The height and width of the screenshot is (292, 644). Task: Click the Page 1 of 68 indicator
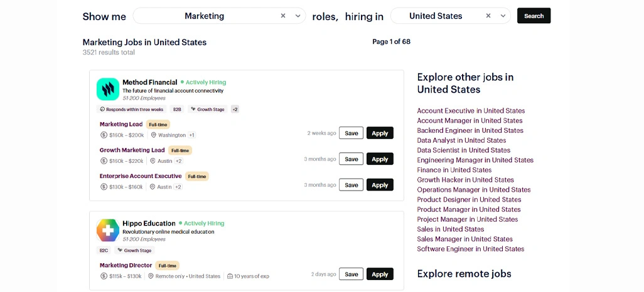pos(392,41)
